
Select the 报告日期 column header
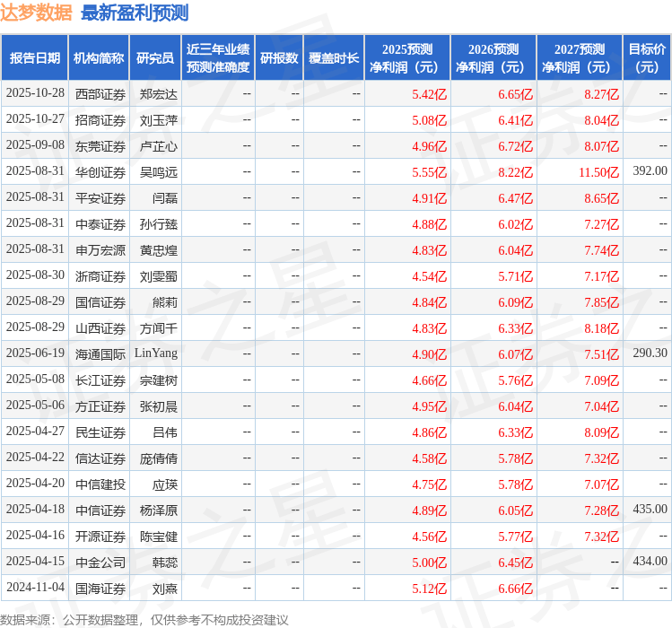tap(35, 58)
